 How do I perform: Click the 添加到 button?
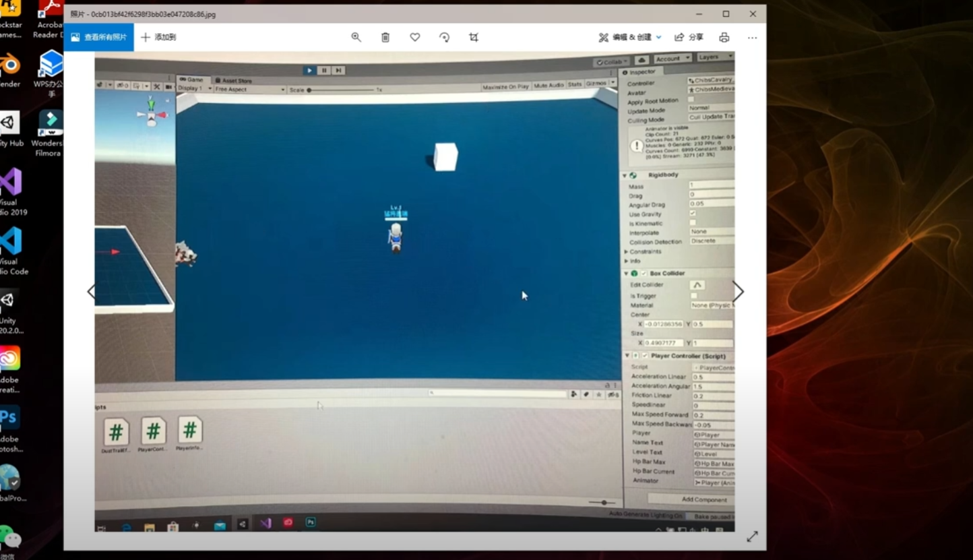(x=158, y=37)
